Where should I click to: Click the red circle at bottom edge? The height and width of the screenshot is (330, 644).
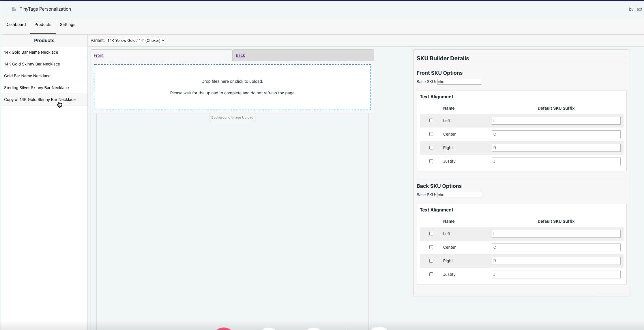(x=224, y=328)
